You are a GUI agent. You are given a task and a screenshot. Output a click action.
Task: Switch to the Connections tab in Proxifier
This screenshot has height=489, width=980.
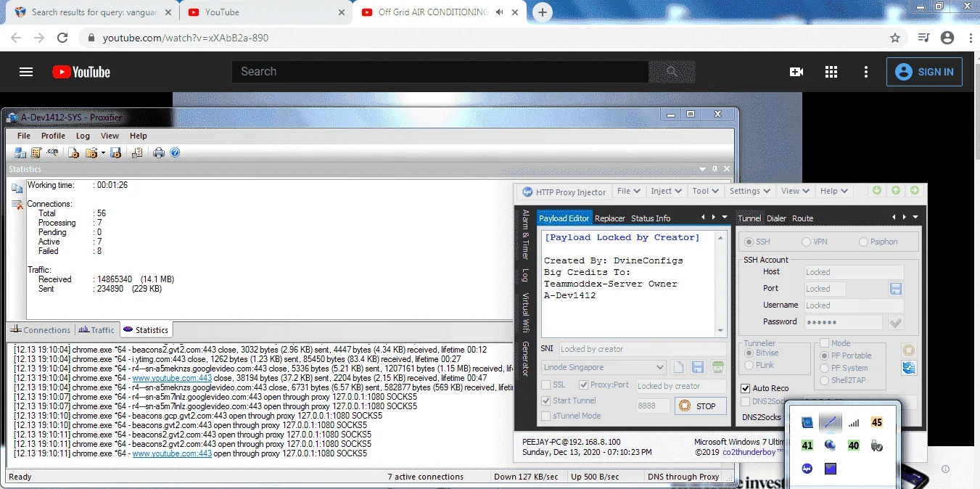click(40, 329)
